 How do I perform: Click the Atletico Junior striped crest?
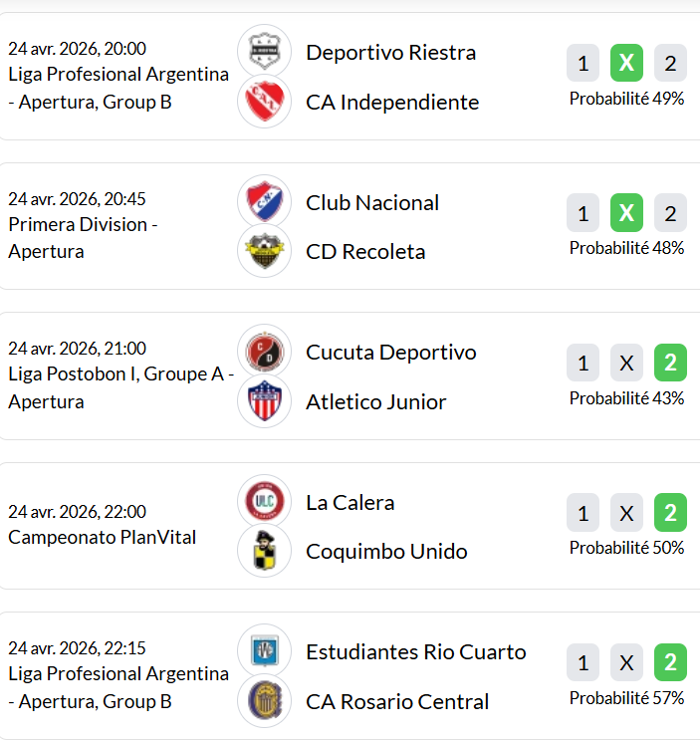tap(264, 401)
